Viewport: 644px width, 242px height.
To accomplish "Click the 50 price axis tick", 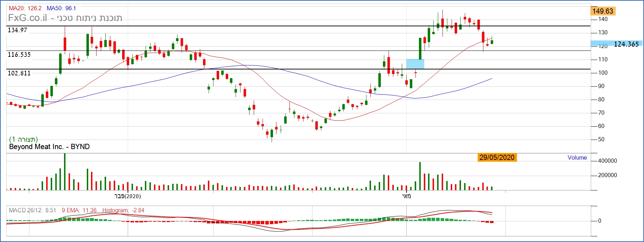I will pyautogui.click(x=601, y=140).
